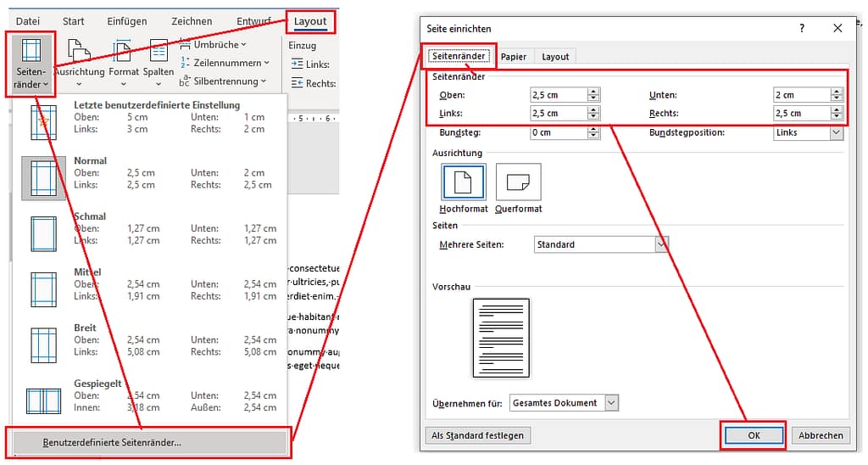Viewport: 868px width, 465px height.
Task: Expand the Umbrüche breaks dropdown
Action: coord(219,44)
